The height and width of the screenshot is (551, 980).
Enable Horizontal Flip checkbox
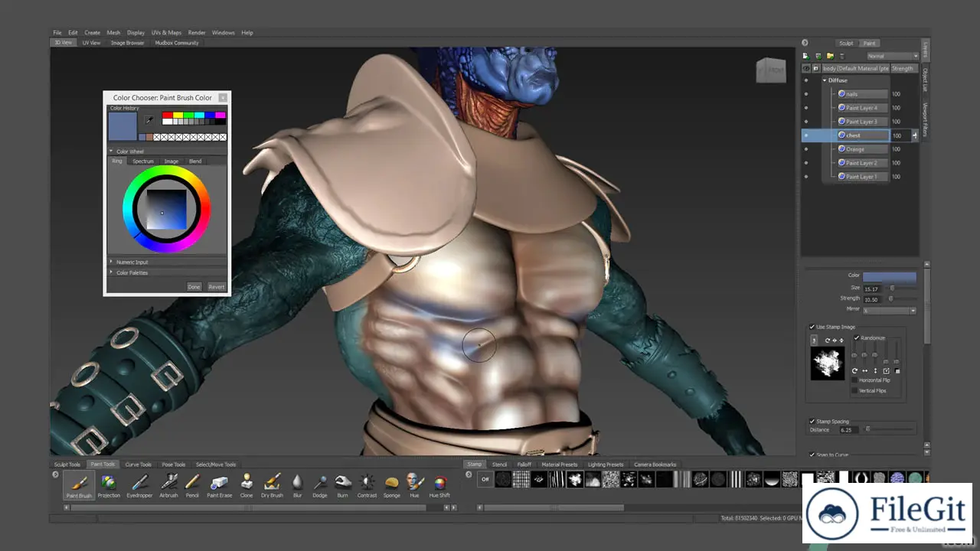tap(854, 380)
